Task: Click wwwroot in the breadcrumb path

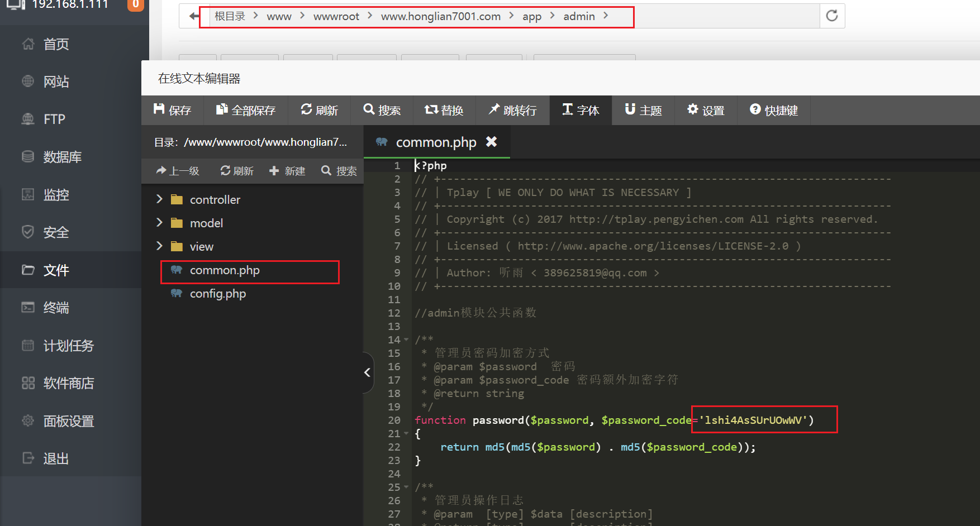Action: point(336,16)
